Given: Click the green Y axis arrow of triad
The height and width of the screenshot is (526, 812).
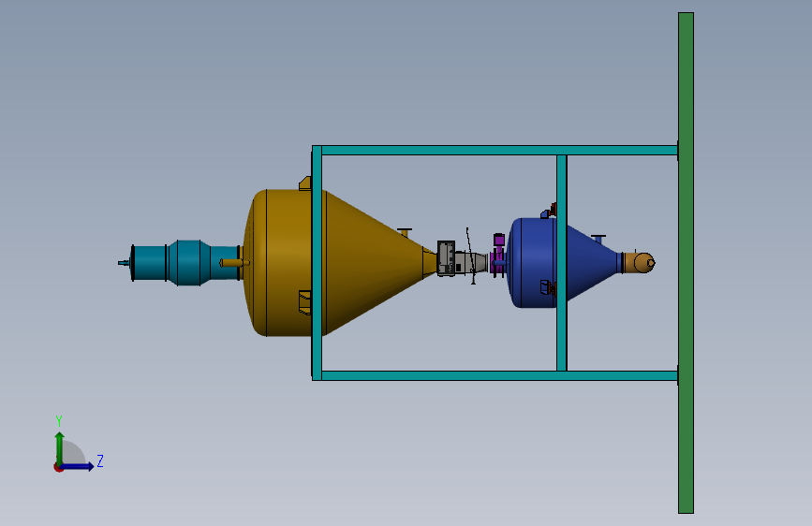Looking at the screenshot, I should point(60,448).
